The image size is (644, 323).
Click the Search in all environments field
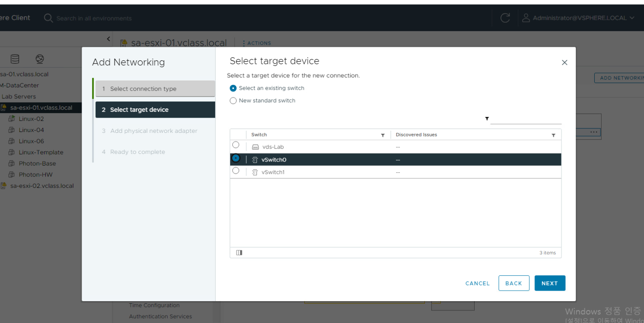[x=94, y=18]
